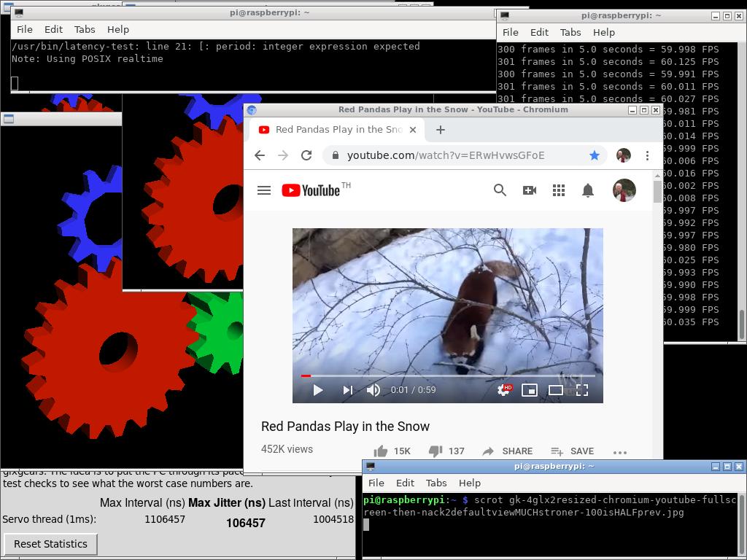Image resolution: width=747 pixels, height=560 pixels.
Task: Close the Red Pandas browser tab
Action: pos(413,130)
